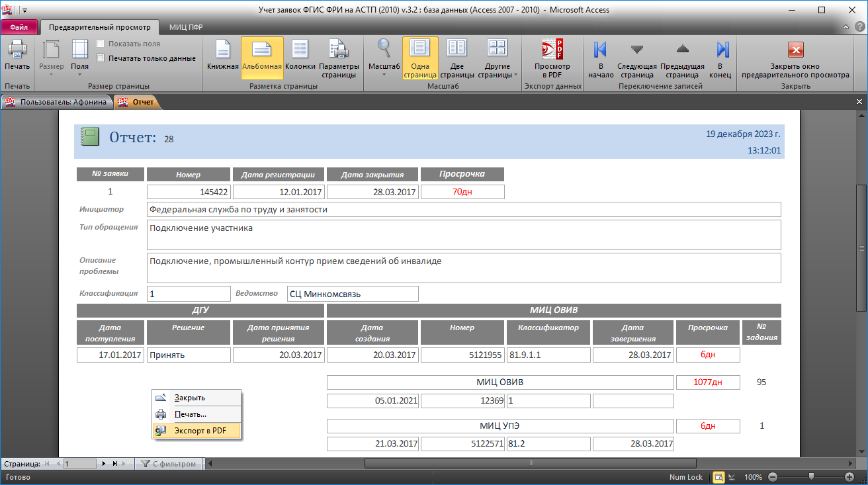
Task: Open the File (Файл) tab
Action: [19, 27]
